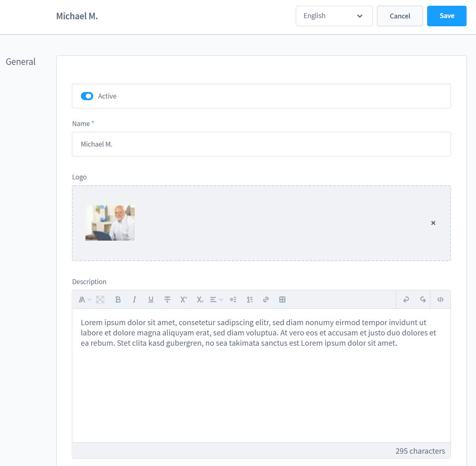
Task: Click the Cancel button
Action: (400, 16)
